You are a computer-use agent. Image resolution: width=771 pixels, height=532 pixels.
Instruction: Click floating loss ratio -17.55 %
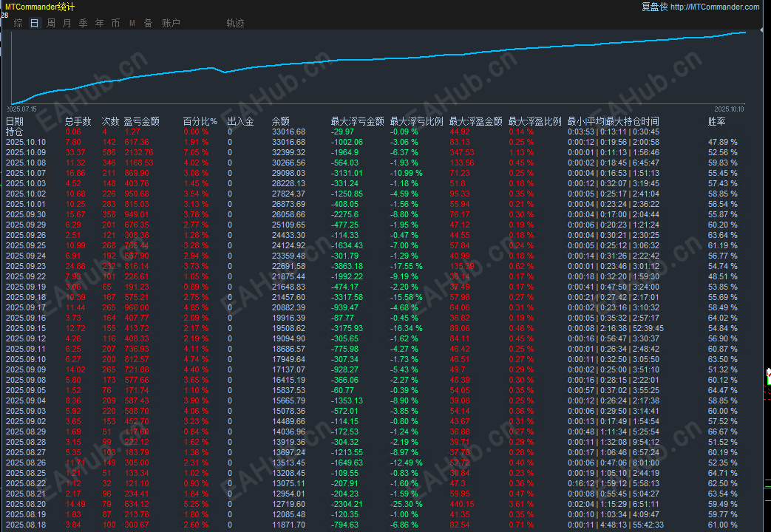[406, 266]
